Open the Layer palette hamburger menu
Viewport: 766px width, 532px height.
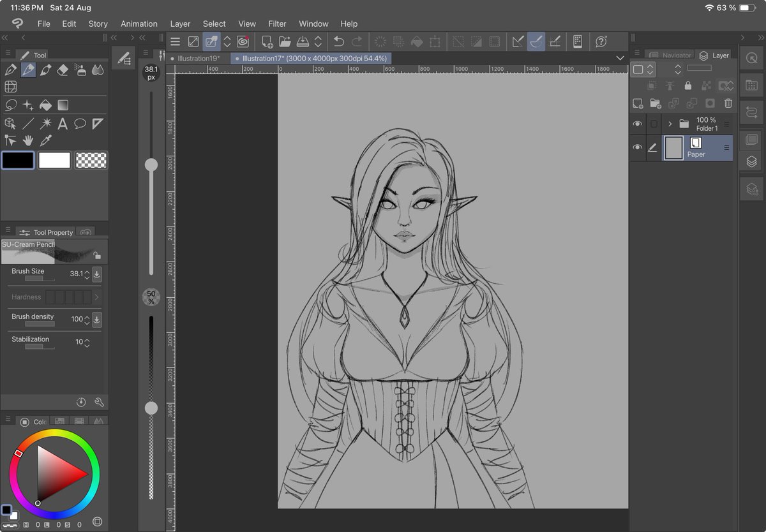click(x=636, y=53)
